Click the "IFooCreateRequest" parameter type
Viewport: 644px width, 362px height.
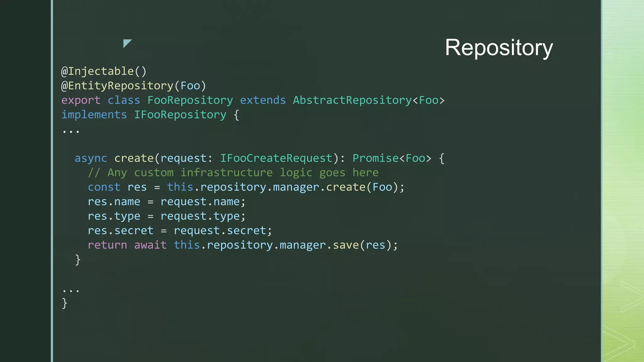276,158
